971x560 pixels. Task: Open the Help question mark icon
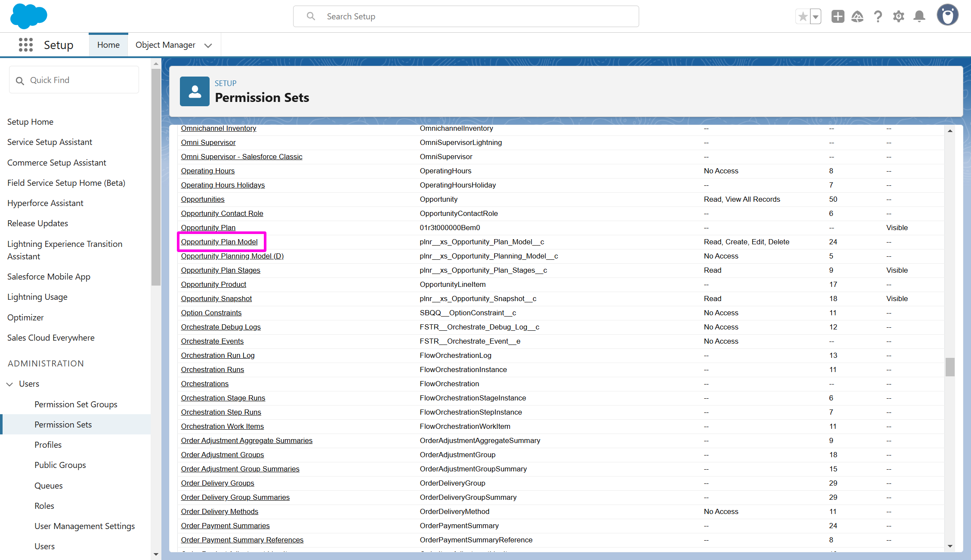pos(878,16)
